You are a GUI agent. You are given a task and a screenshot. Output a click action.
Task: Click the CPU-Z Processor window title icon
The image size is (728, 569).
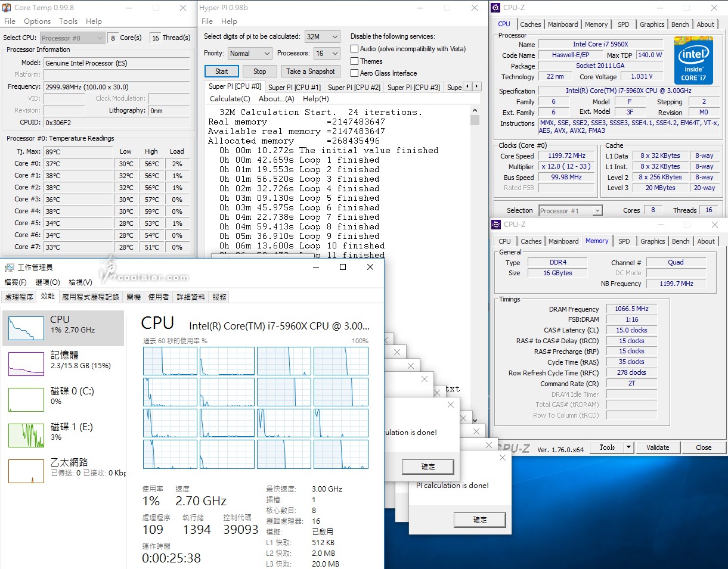click(x=495, y=8)
